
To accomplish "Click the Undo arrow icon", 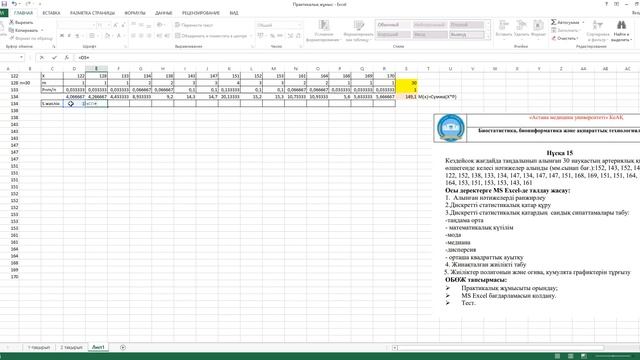I will 14,4.
